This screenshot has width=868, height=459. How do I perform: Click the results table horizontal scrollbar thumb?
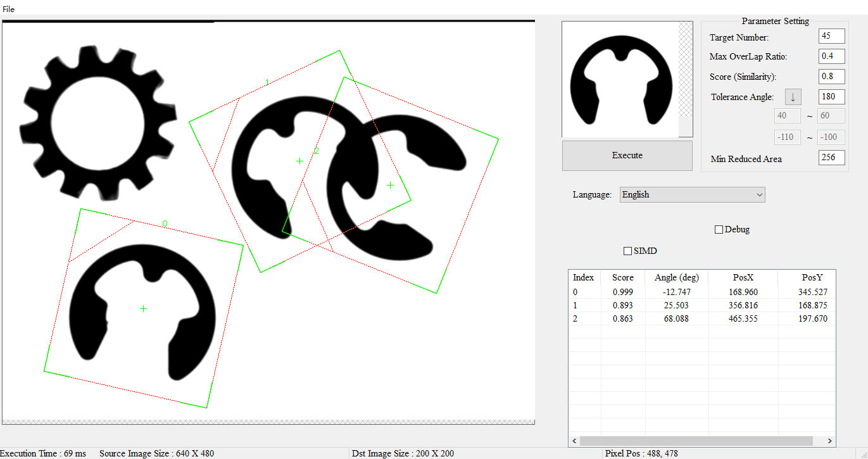click(x=696, y=441)
